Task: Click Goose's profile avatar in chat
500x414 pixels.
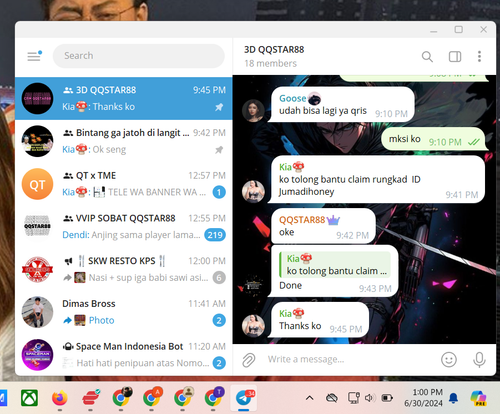Action: point(253,110)
